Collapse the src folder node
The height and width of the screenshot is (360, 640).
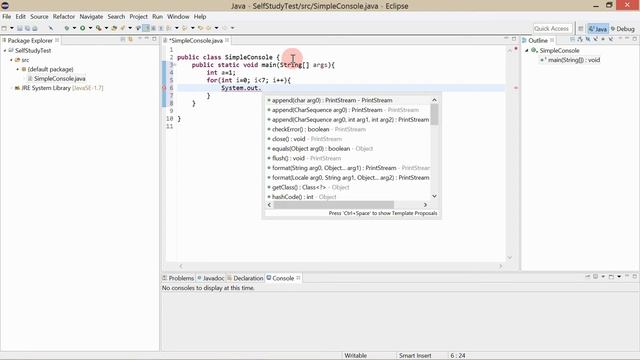[x=11, y=60]
